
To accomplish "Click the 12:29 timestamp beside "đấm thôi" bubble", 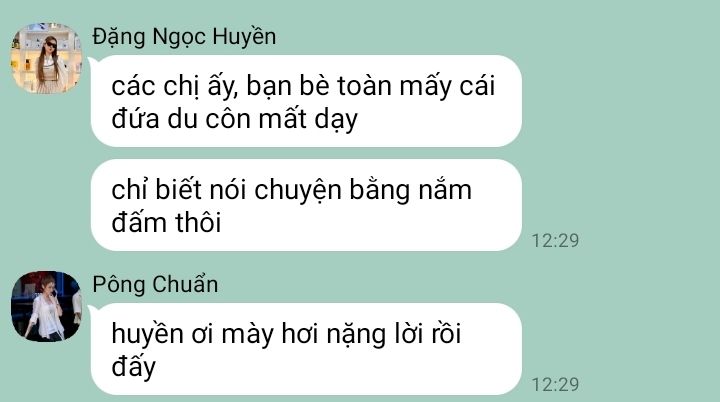I will [x=555, y=241].
